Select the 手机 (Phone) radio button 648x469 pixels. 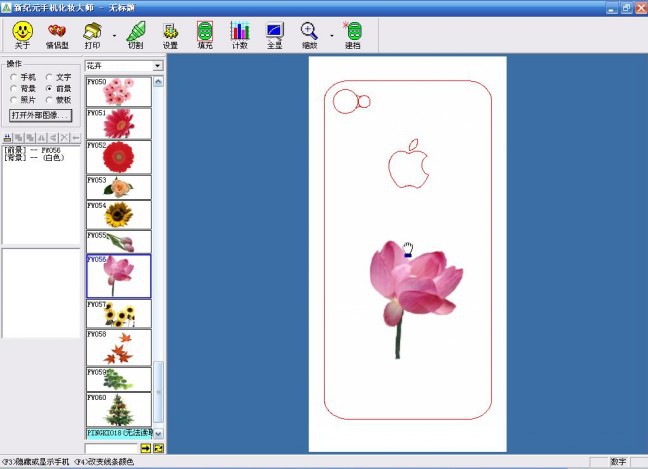[x=13, y=77]
